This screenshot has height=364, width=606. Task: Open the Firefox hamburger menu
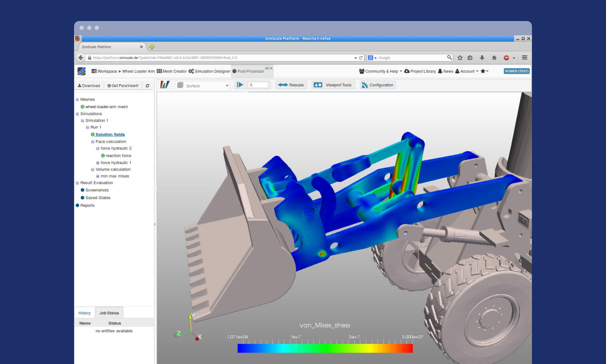525,58
